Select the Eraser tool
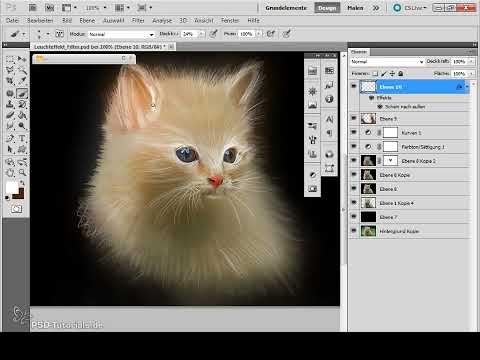Image resolution: width=480 pixels, height=360 pixels. 10,115
